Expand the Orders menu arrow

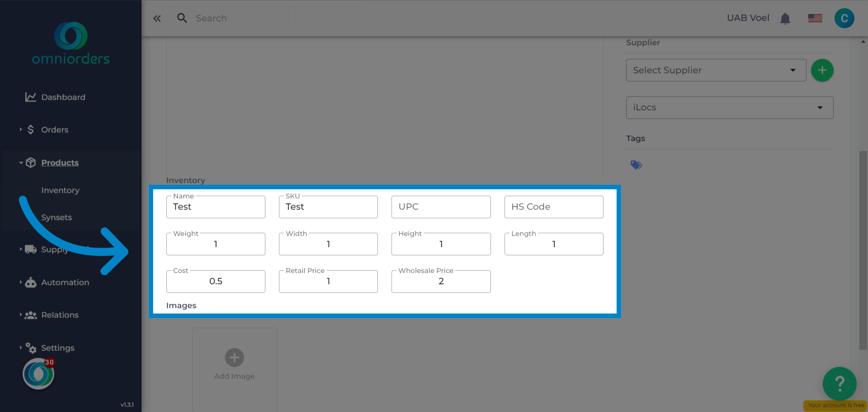pos(21,130)
